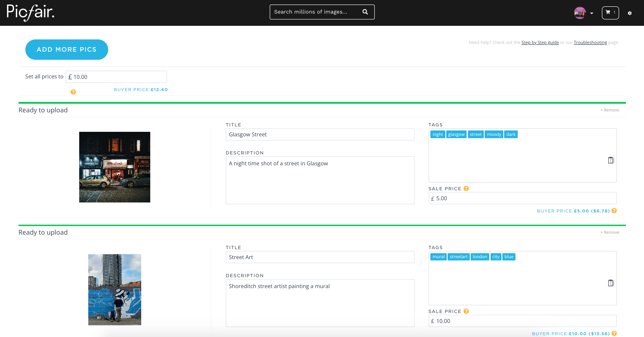Viewport: 644px width, 337px height.
Task: Sale price help icon for Glasgow Street
Action: click(x=466, y=188)
